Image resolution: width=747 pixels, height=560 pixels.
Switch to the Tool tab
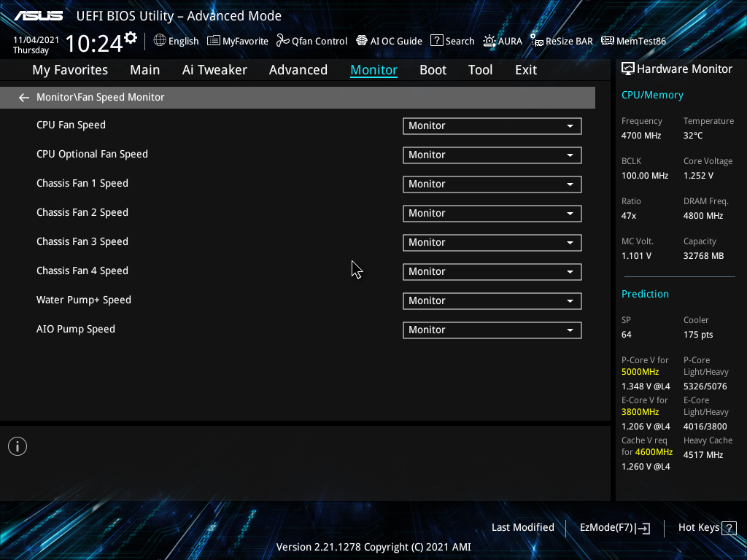(x=480, y=70)
